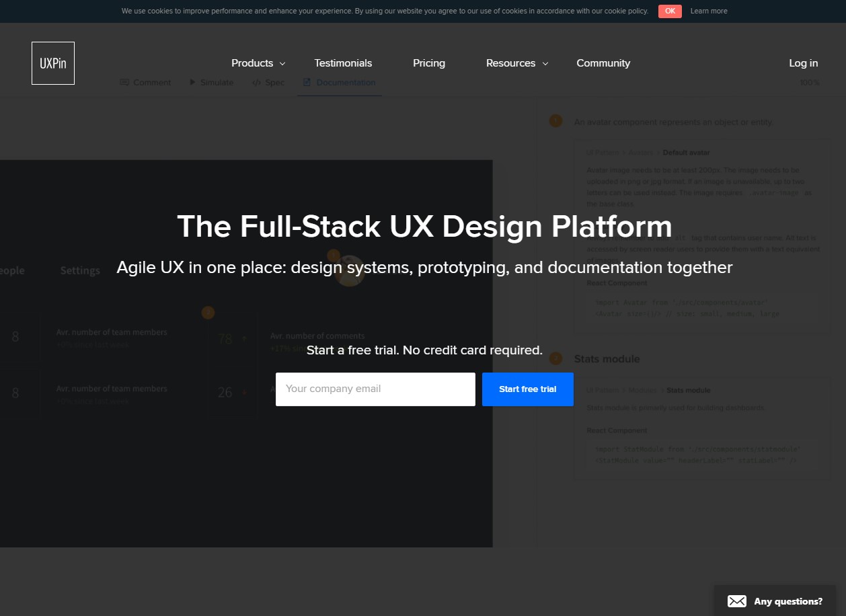Open the Pricing menu item
Screen dimensions: 846x616
428,63
